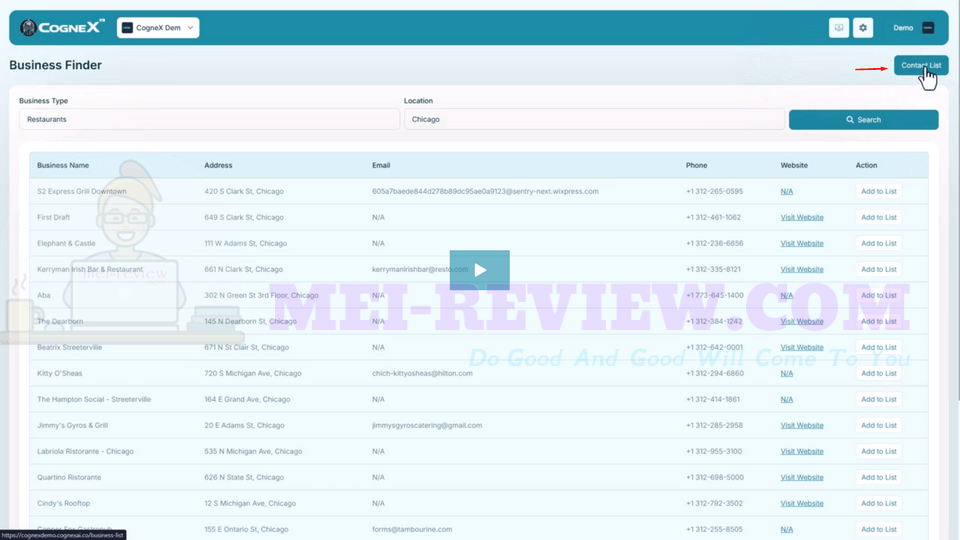
Task: Click the Demo avatar icon
Action: [x=928, y=28]
